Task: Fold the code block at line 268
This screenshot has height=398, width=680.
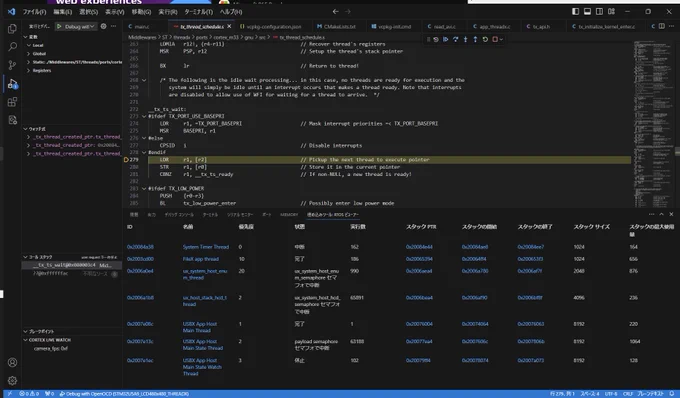Action: [144, 80]
